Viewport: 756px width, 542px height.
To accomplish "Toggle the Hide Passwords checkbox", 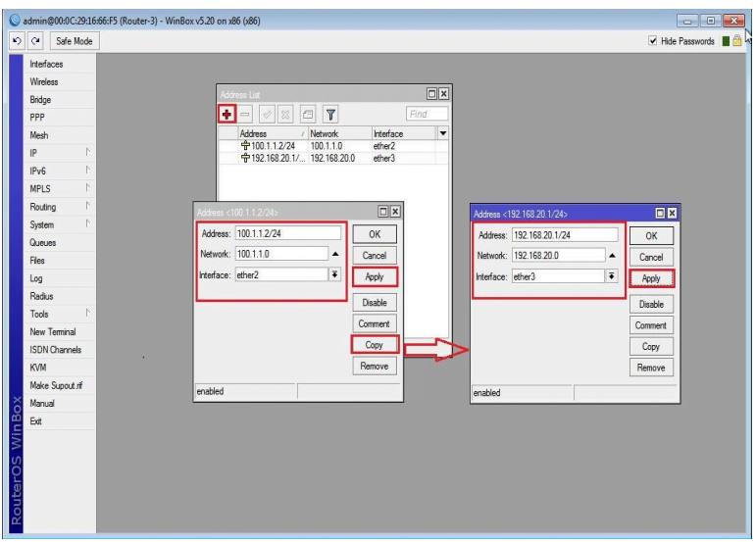I will (x=654, y=41).
